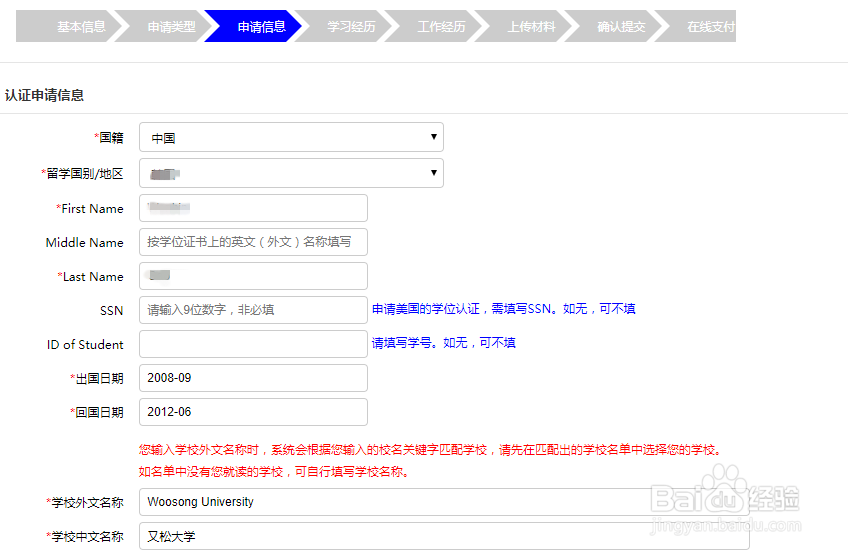Click the blue SSN hint about 美国的学位认证
The height and width of the screenshot is (554, 848).
click(504, 309)
